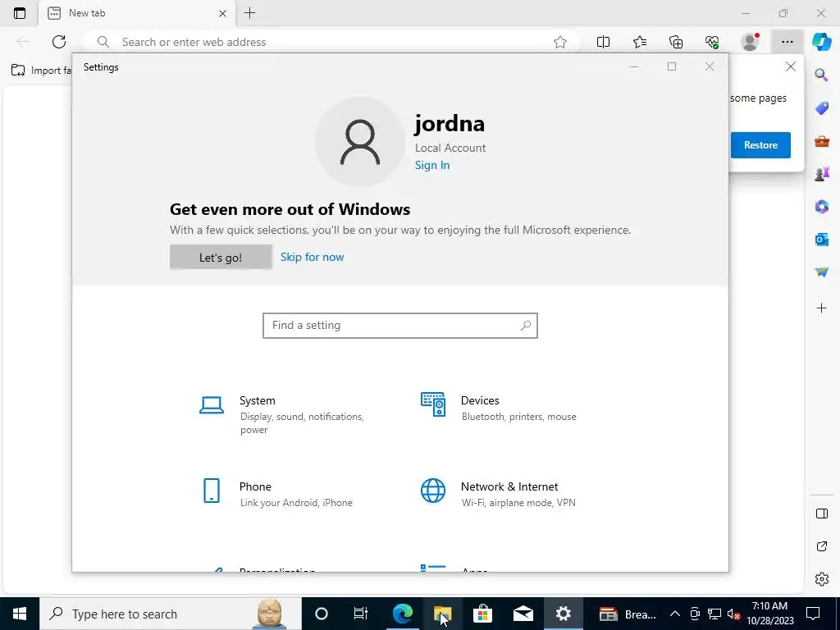The image size is (840, 630).
Task: Open the Network & Internet settings label
Action: pyautogui.click(x=509, y=486)
